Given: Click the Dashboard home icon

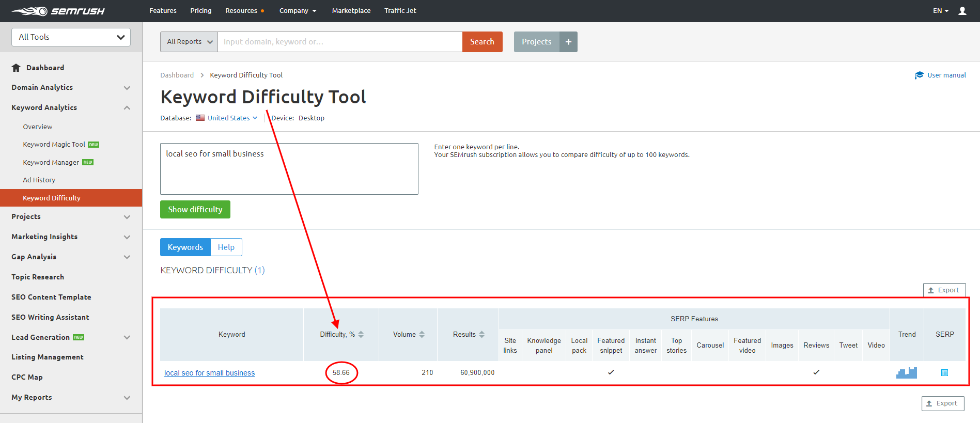Looking at the screenshot, I should [16, 68].
